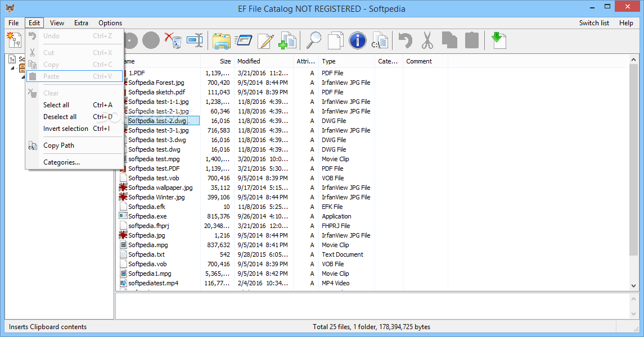Choose Invert selection from Edit menu
Viewport: 644px width, 337px height.
[x=74, y=129]
